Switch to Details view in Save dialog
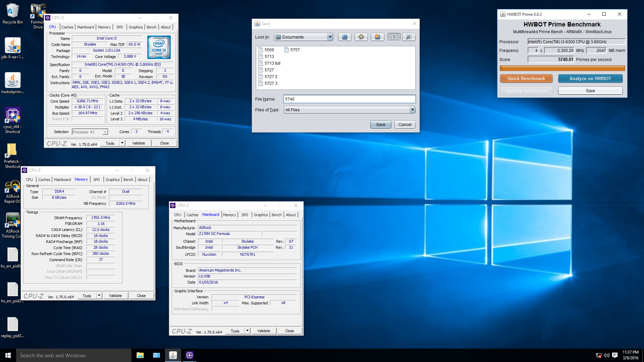 (x=409, y=37)
